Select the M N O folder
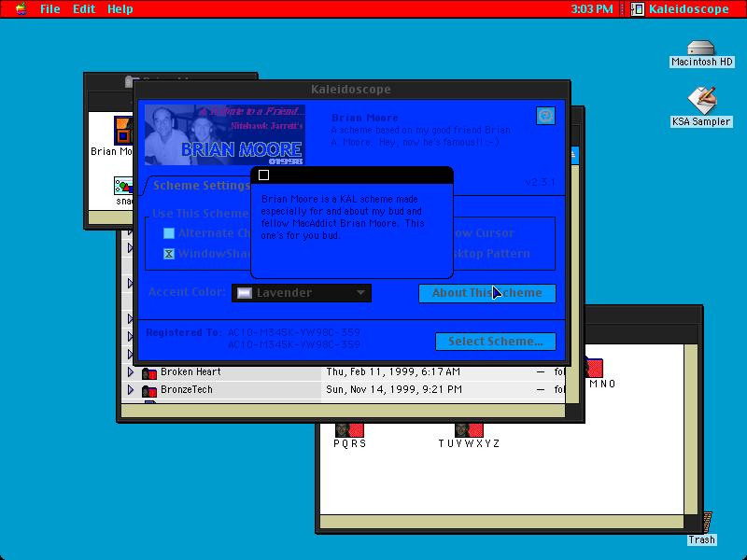The height and width of the screenshot is (560, 747). point(595,367)
